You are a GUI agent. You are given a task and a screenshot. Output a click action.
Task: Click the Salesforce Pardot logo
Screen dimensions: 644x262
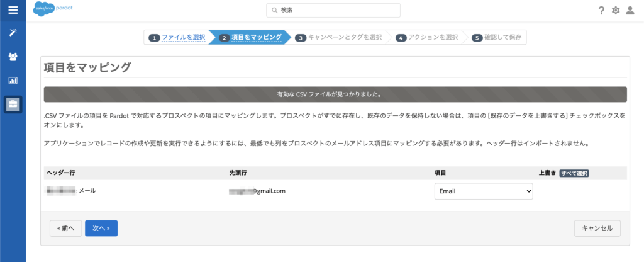coord(53,10)
